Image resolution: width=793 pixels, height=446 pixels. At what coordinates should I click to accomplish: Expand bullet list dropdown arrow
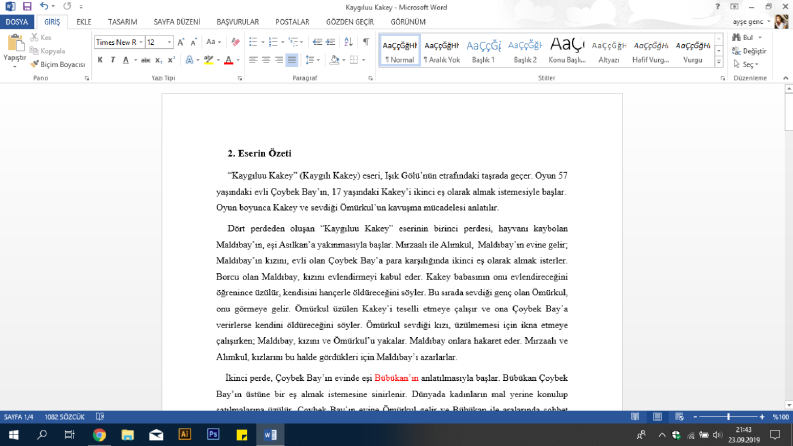click(262, 42)
